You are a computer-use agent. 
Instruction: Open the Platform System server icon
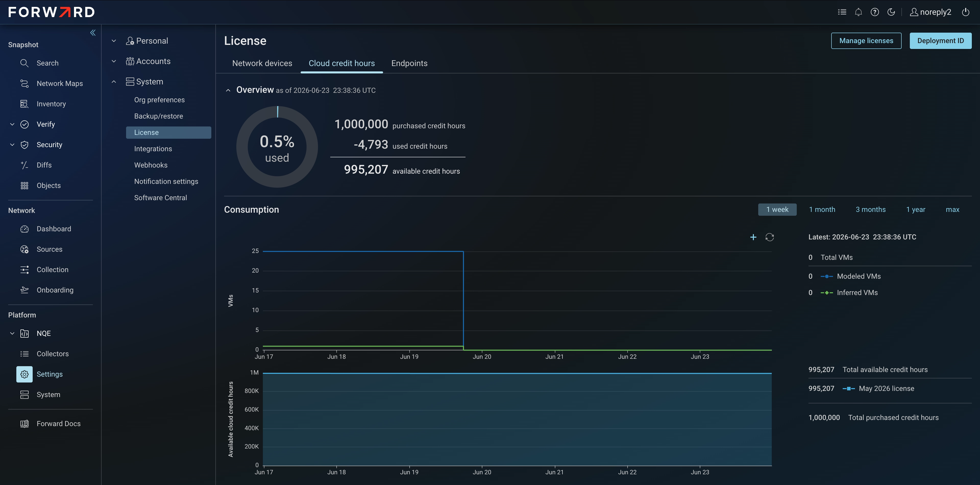click(x=24, y=394)
